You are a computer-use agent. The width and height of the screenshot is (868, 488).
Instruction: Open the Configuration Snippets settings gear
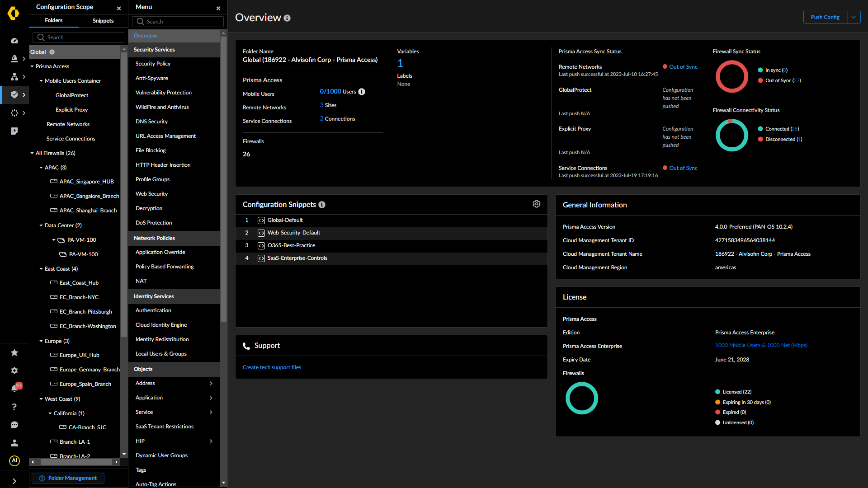[x=537, y=204]
